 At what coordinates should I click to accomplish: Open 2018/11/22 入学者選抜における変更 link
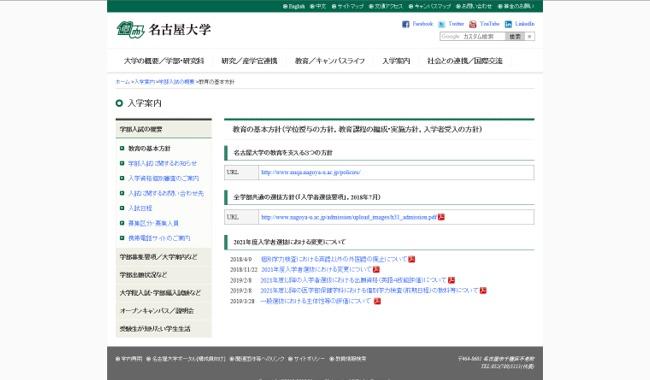[316, 269]
